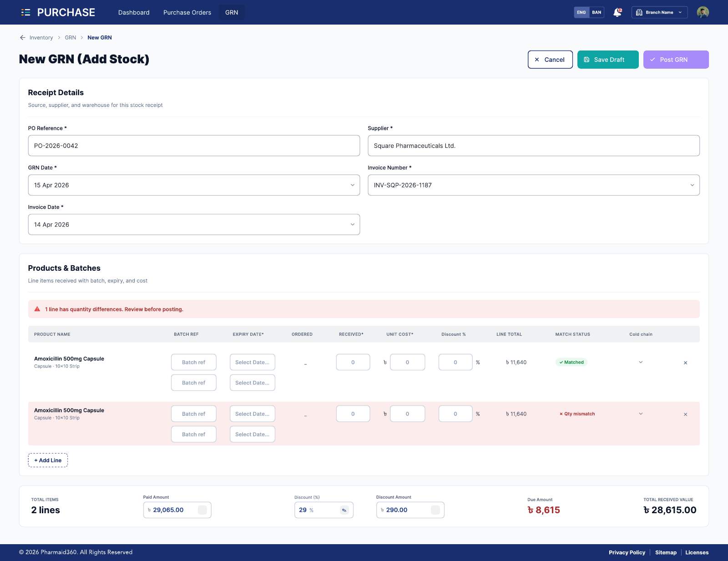The height and width of the screenshot is (561, 728).
Task: Expand Cold chain chevron in Qty mismatch row
Action: 641,414
